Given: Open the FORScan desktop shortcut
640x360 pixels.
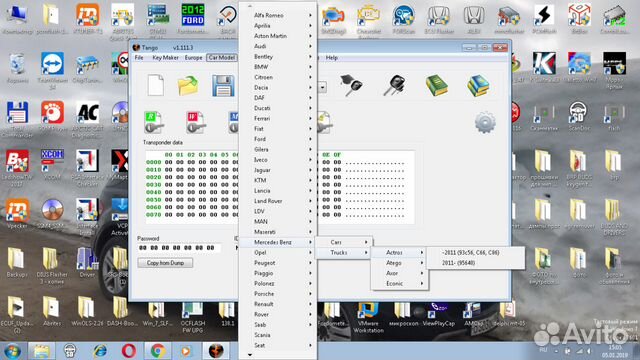Looking at the screenshot, I should coord(404,19).
